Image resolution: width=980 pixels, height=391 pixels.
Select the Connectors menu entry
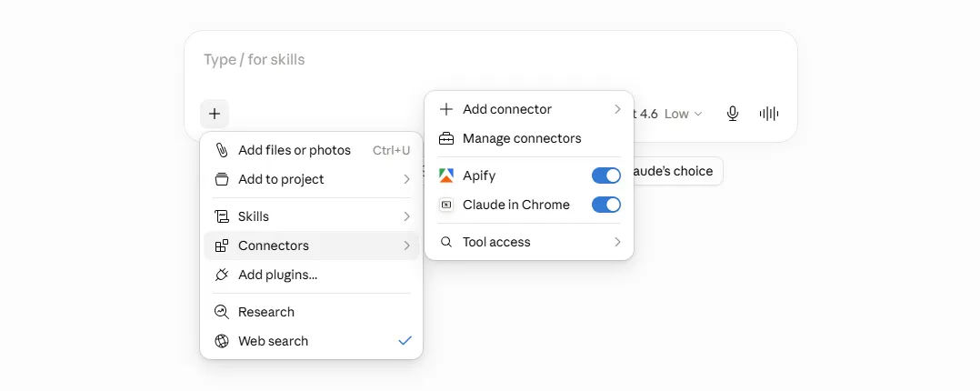(x=311, y=246)
